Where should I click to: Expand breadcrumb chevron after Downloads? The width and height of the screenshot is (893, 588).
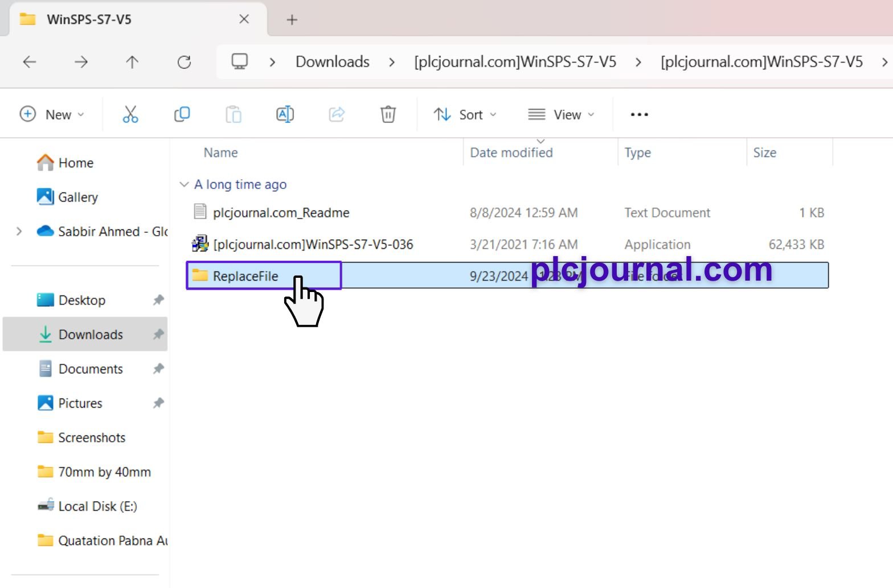[392, 62]
